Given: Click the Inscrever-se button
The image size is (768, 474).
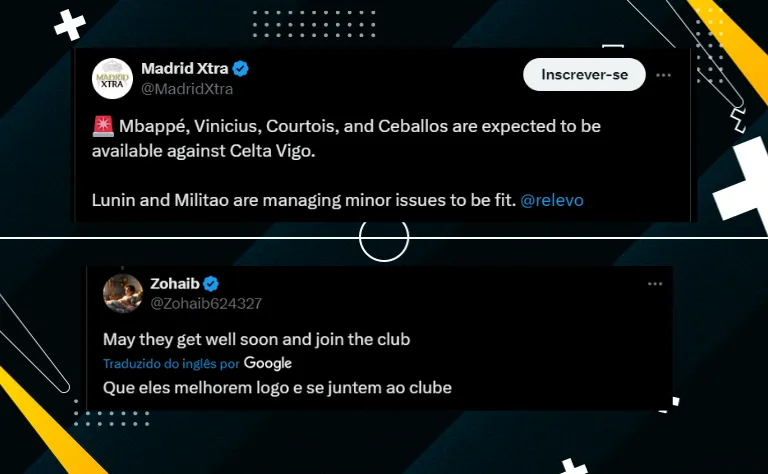Looking at the screenshot, I should click(584, 74).
